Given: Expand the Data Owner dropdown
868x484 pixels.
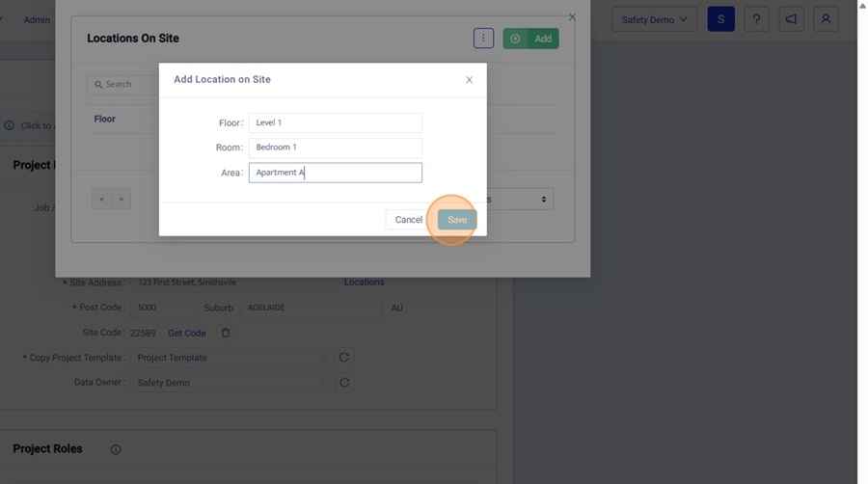Looking at the screenshot, I should [231, 383].
